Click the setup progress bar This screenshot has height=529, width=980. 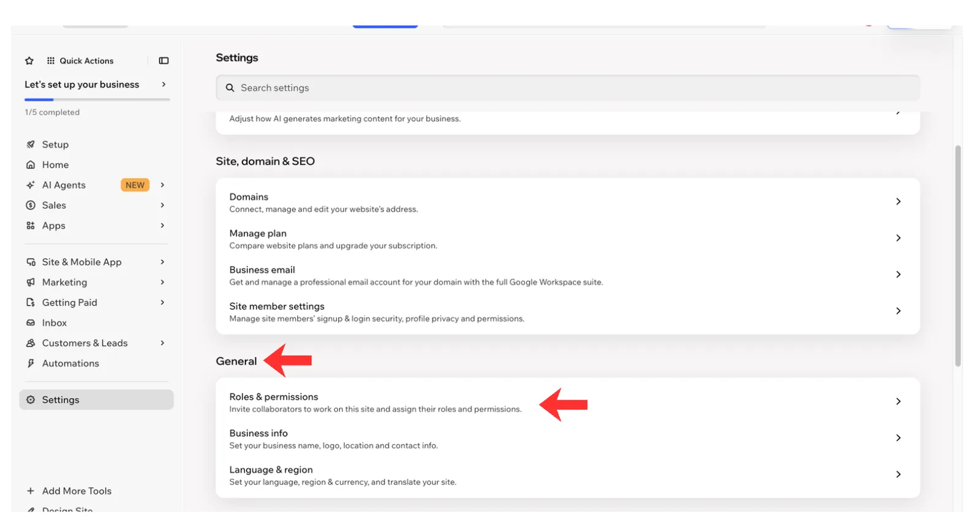coord(97,99)
